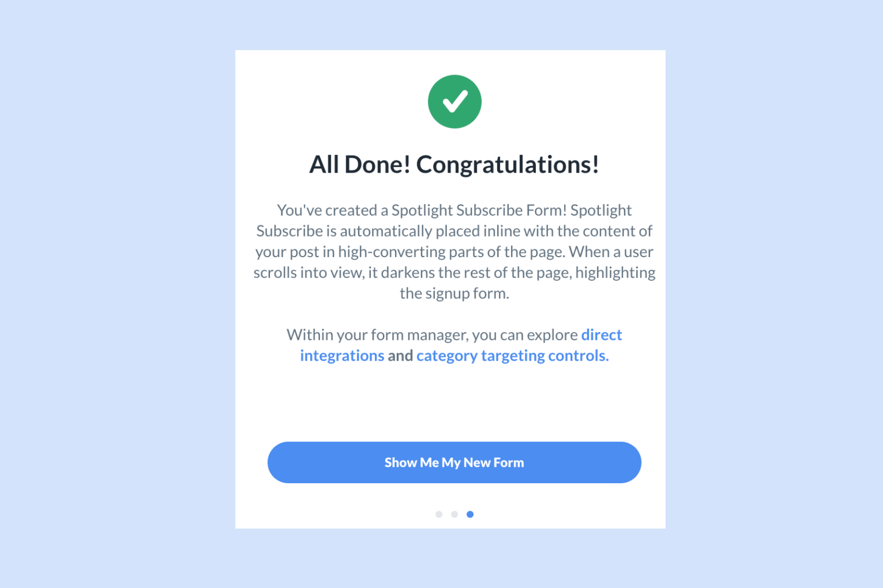883x588 pixels.
Task: Click the "the signup form." text line
Action: (x=454, y=293)
